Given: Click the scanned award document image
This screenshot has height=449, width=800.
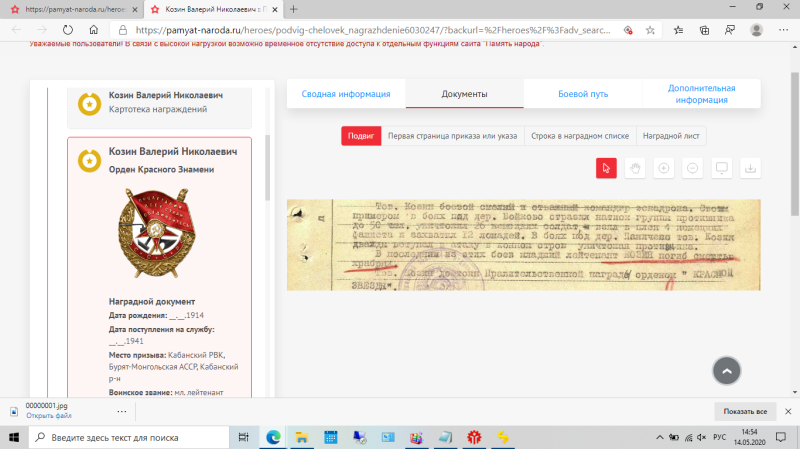Looking at the screenshot, I should coord(523,245).
